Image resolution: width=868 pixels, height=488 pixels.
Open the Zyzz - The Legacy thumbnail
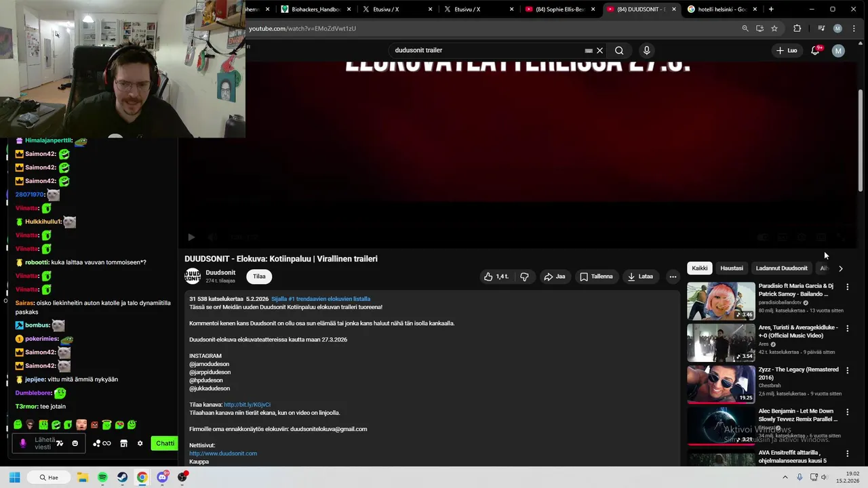tap(721, 384)
